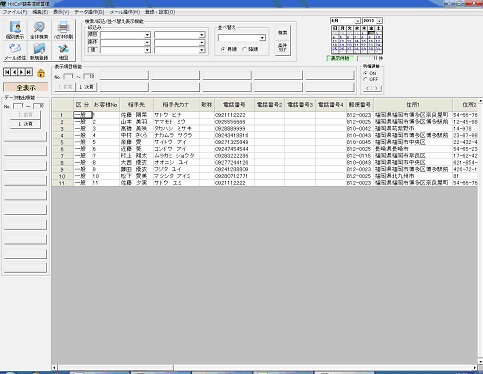Click the new registration folder icon
The height and width of the screenshot is (374, 483).
coord(39,49)
